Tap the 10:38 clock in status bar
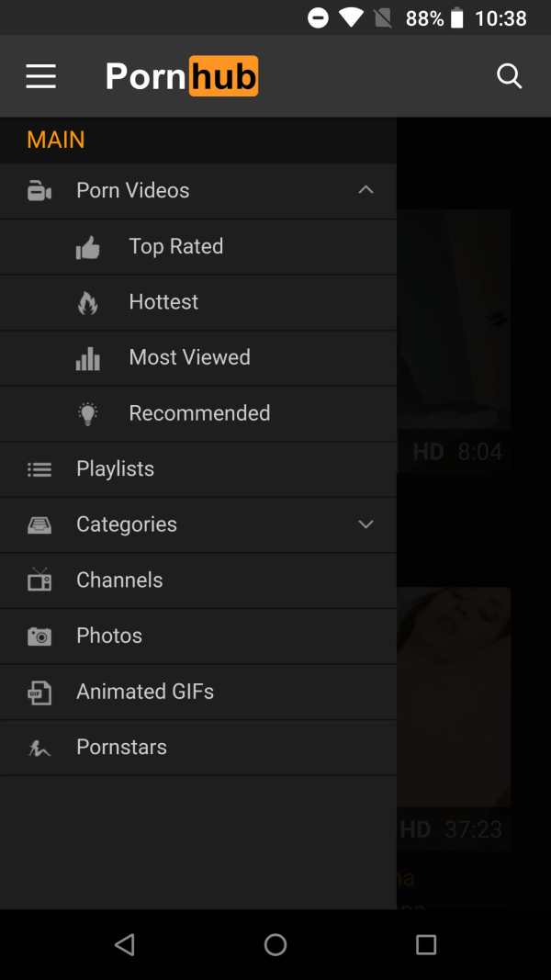Viewport: 551px width, 980px height. click(x=500, y=18)
